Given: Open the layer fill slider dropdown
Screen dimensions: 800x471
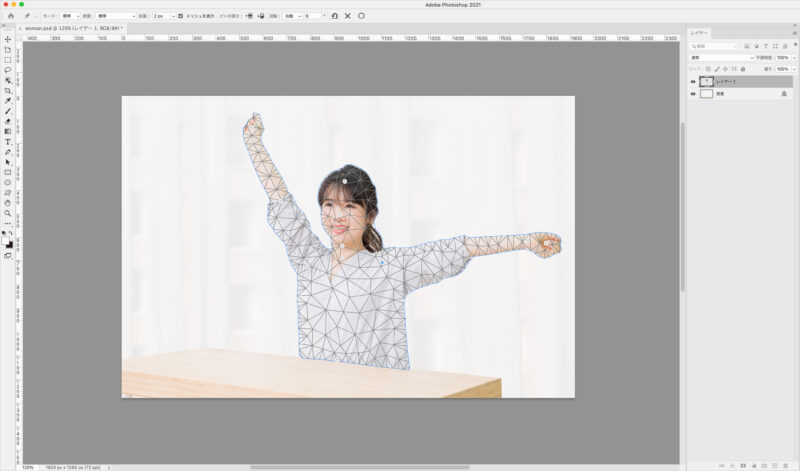Looking at the screenshot, I should click(794, 69).
